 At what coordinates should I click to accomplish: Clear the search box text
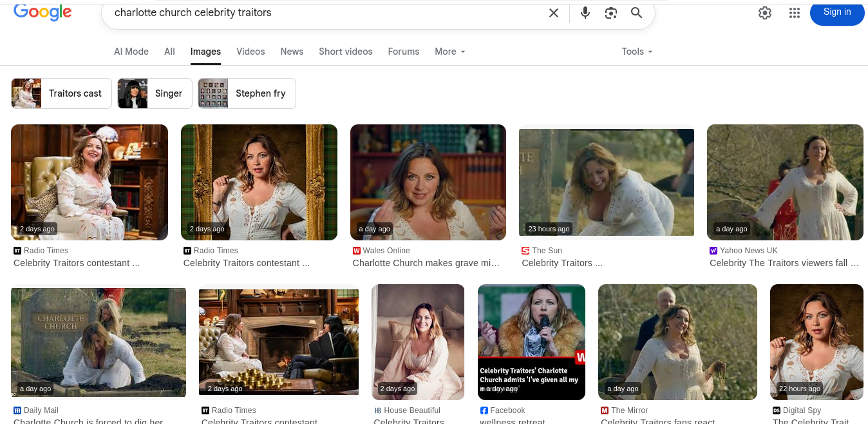coord(553,13)
